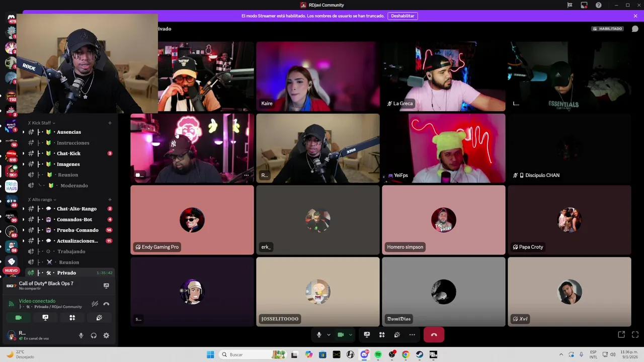Open Steam from Windows taskbar
This screenshot has height=362, width=644.
click(419, 355)
